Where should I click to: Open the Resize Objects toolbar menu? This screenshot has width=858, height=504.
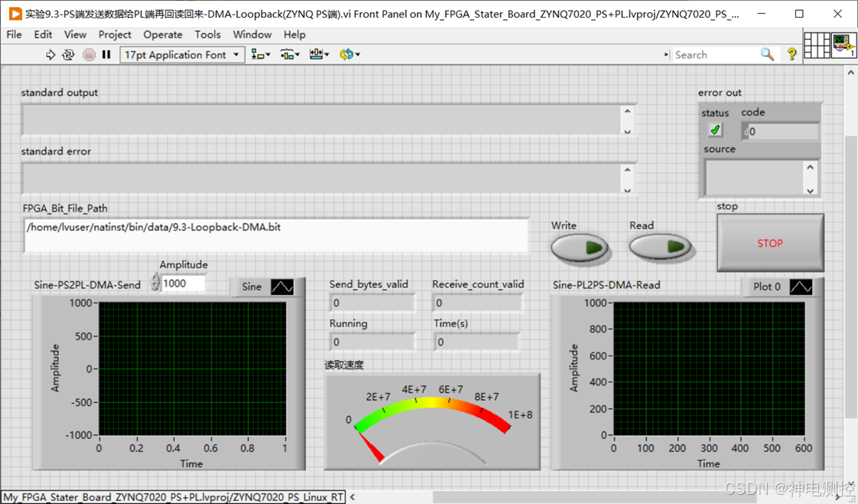point(319,55)
